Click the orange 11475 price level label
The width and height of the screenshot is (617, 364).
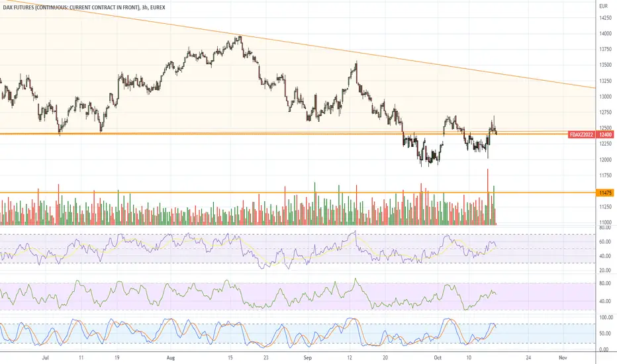pos(605,193)
